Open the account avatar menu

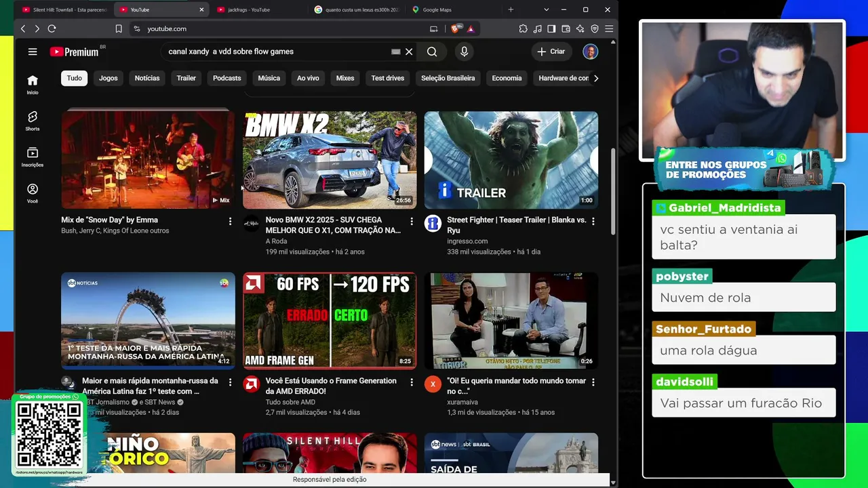[591, 52]
